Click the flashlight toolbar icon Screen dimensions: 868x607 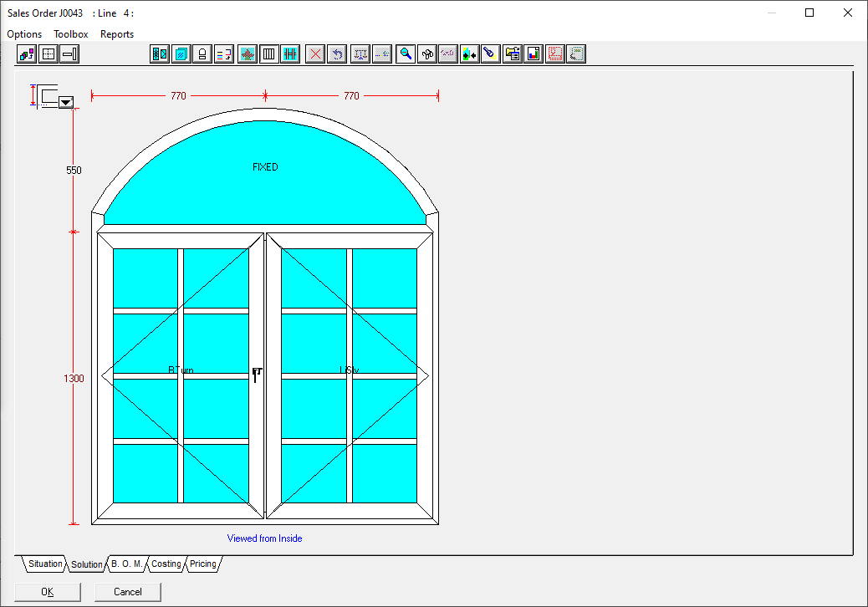(x=491, y=54)
